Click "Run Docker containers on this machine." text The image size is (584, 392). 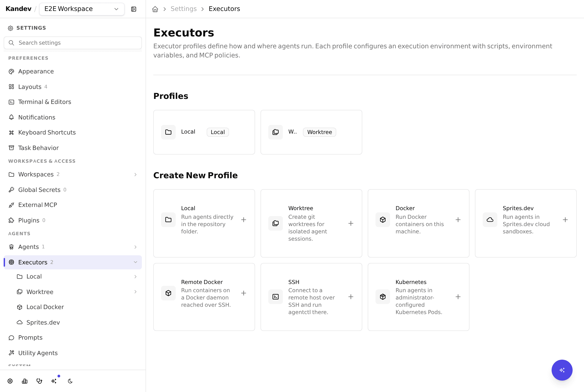coord(420,224)
